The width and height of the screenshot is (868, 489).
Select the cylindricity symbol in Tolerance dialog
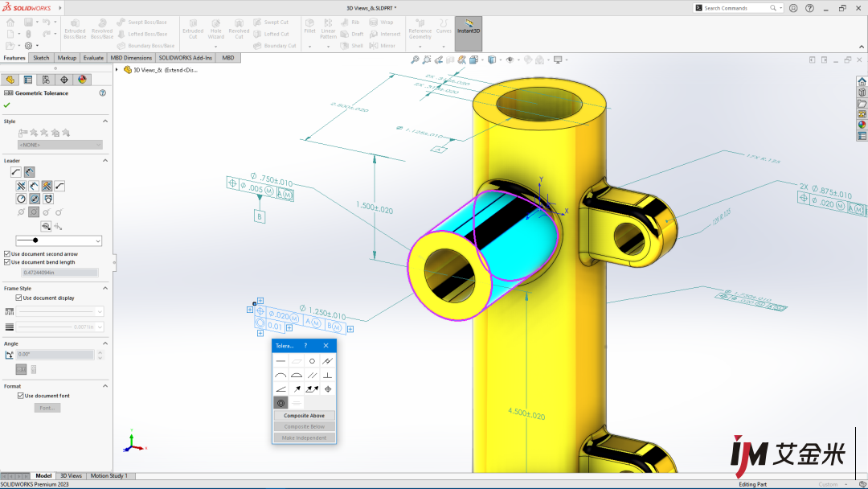point(328,361)
